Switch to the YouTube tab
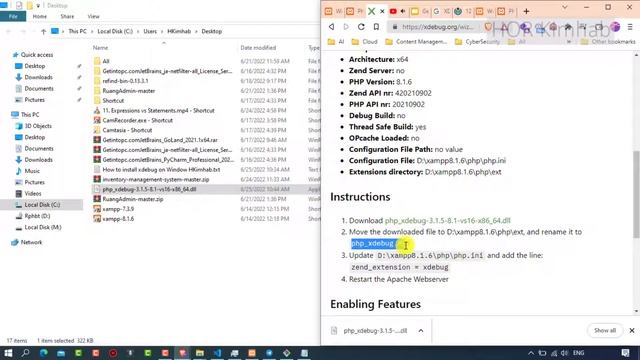This screenshot has width=640, height=360. (x=393, y=11)
